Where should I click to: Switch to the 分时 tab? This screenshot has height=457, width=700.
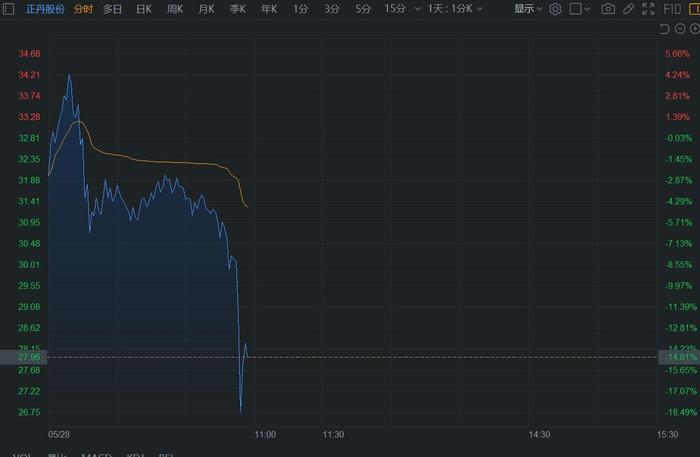point(83,9)
